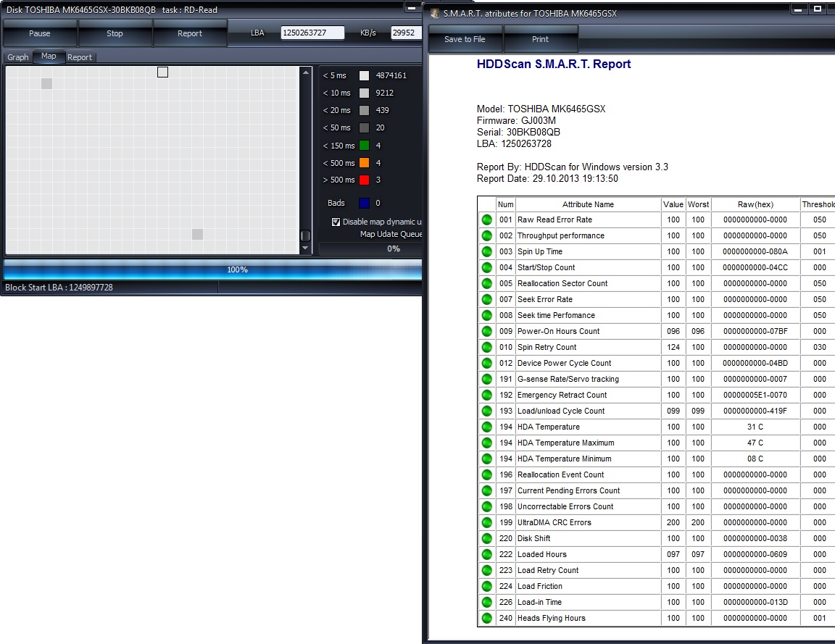
Task: Click the Worst column header
Action: click(698, 204)
